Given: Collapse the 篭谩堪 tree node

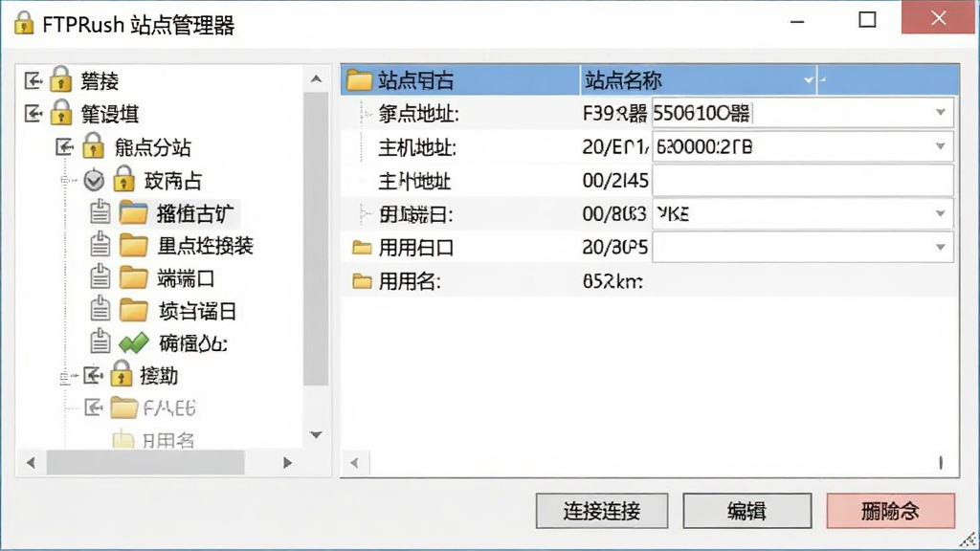Looking at the screenshot, I should coord(33,114).
